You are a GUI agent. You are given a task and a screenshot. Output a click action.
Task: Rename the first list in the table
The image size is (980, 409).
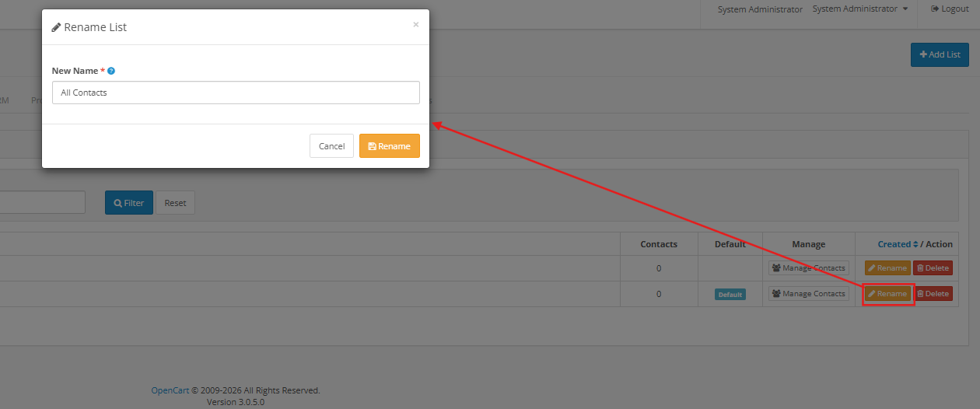[887, 268]
